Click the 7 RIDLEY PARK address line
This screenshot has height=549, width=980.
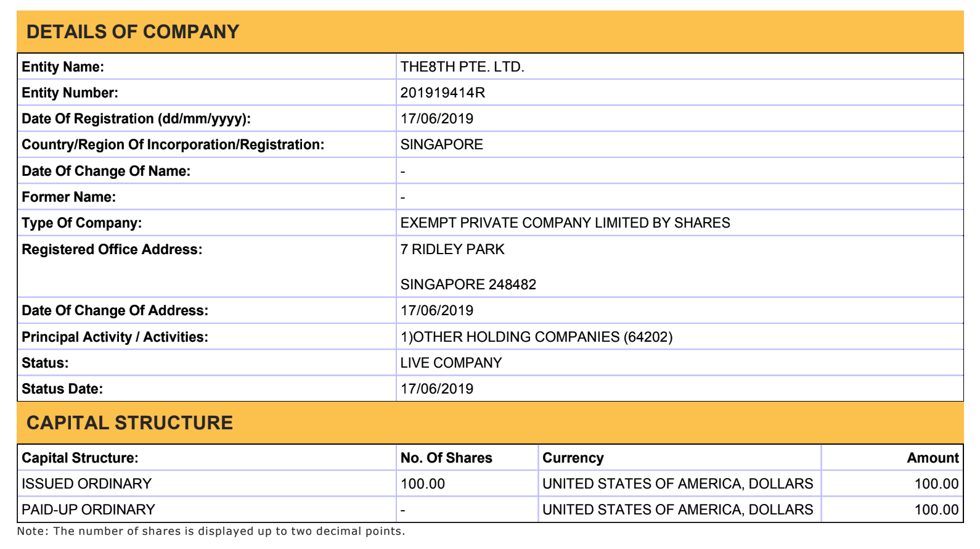coord(452,249)
